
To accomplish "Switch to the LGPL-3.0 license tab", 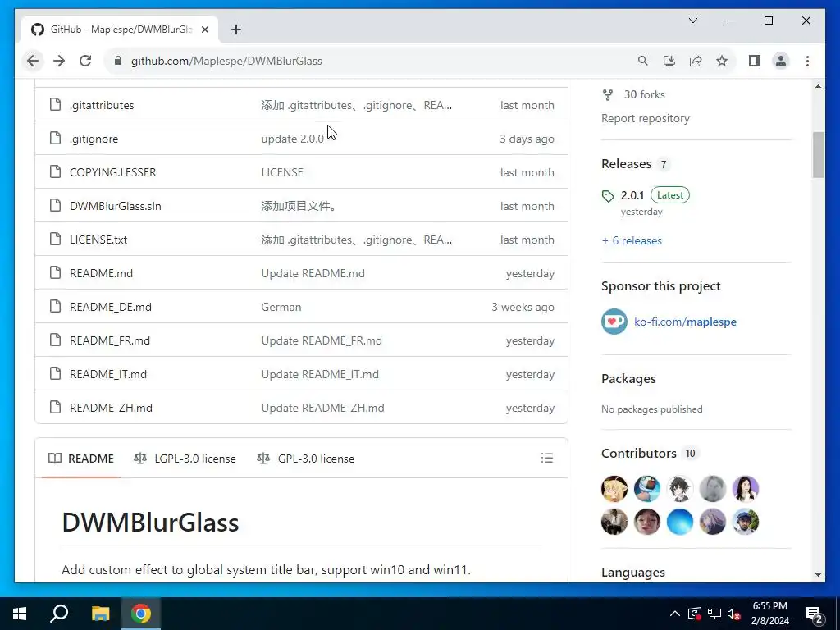I will [x=185, y=459].
